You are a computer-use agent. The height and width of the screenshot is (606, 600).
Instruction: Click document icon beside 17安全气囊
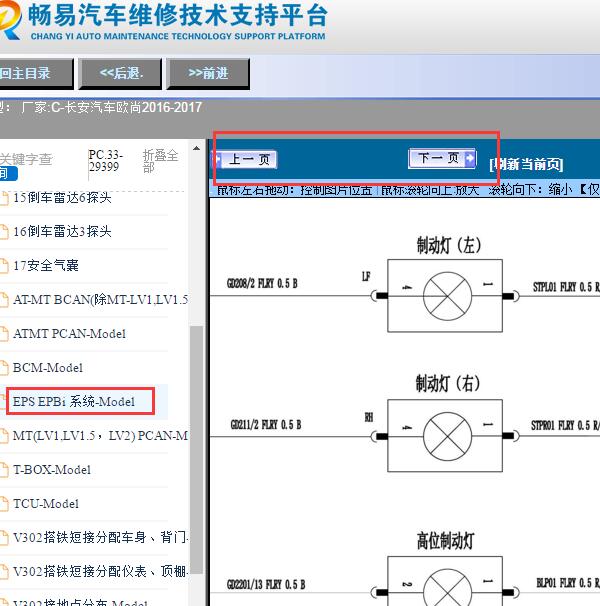3,266
